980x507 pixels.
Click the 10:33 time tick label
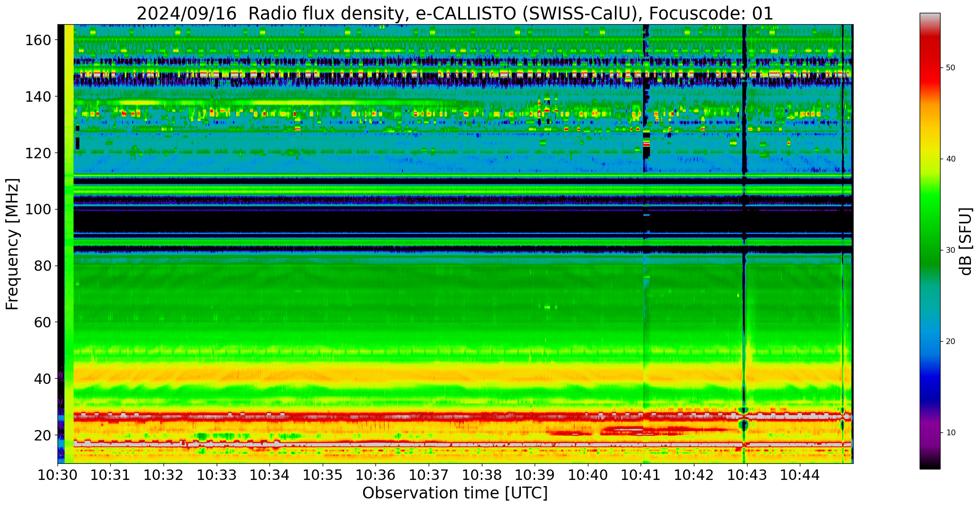point(217,475)
